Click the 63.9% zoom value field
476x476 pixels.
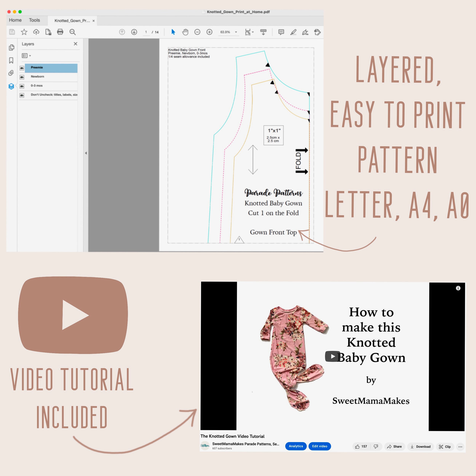tap(225, 32)
